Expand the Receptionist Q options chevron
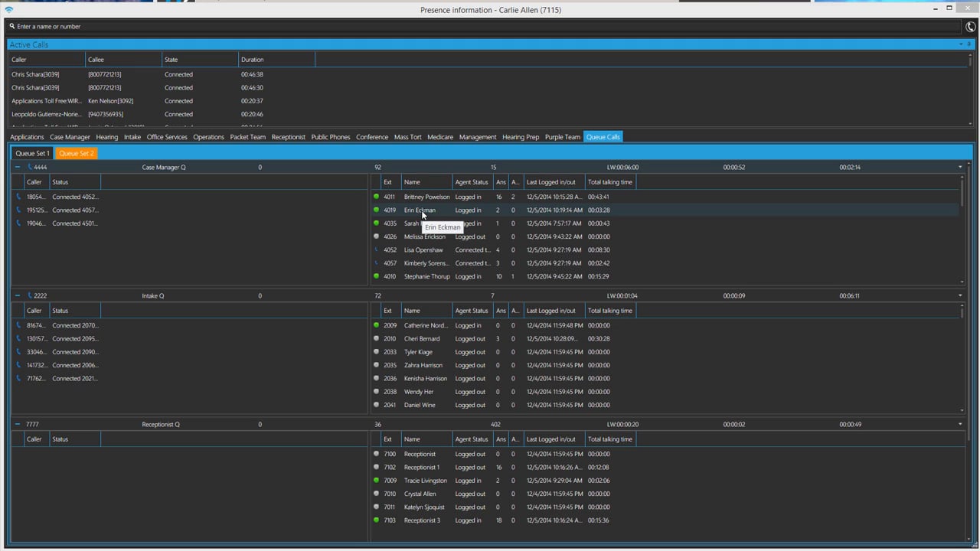The image size is (980, 551). coord(960,424)
